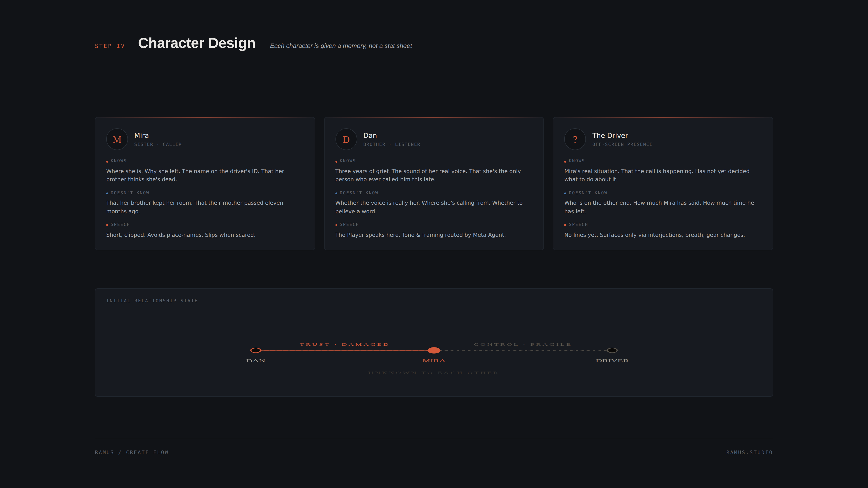Image resolution: width=868 pixels, height=488 pixels.
Task: Click text 'Whether the voice is really her.'
Action: pos(378,203)
